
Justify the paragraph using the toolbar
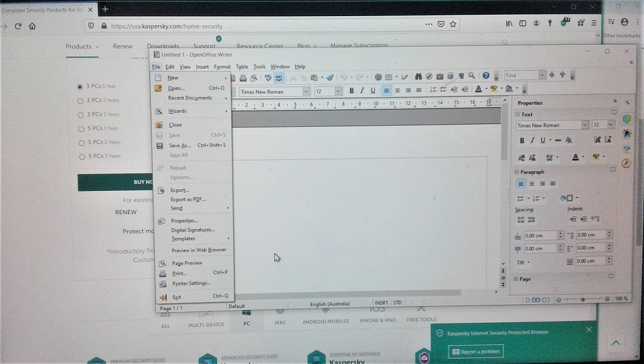(x=419, y=90)
